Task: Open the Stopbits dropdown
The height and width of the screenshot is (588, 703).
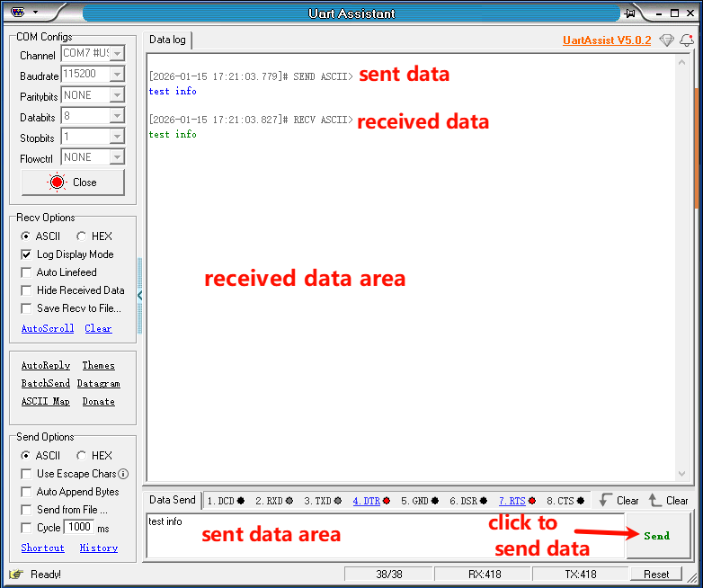Action: click(117, 137)
